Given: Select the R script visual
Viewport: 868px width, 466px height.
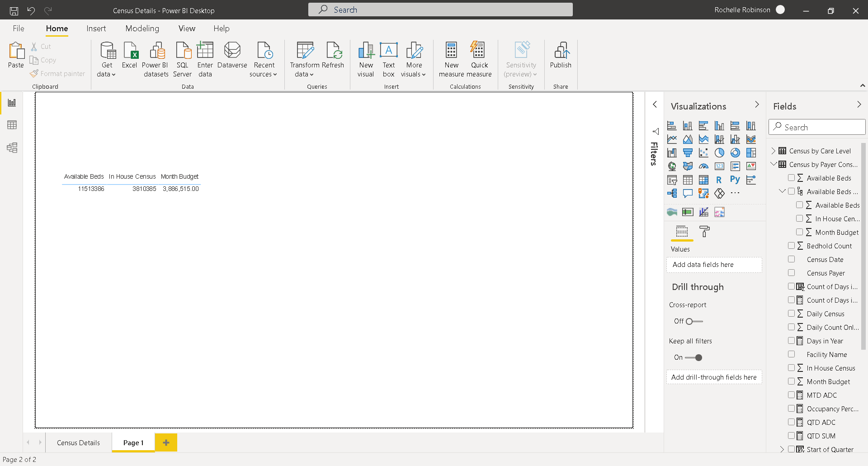Looking at the screenshot, I should 719,180.
